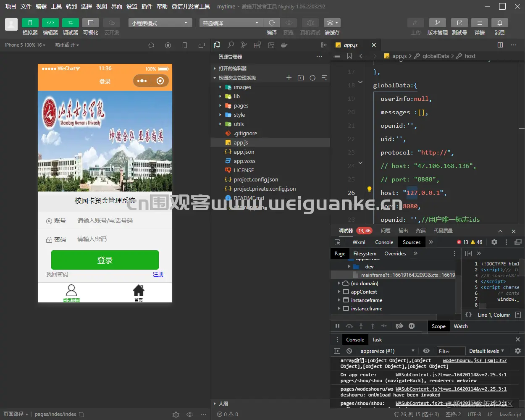Image resolution: width=525 pixels, height=420 pixels.
Task: Open the search icon in sidebar
Action: pos(231,45)
